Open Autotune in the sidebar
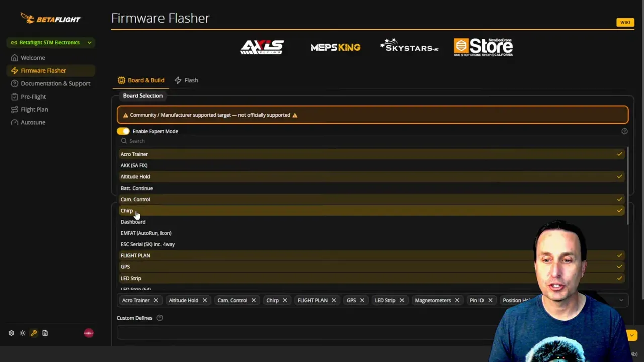Viewport: 644px width, 362px height. 51,122
